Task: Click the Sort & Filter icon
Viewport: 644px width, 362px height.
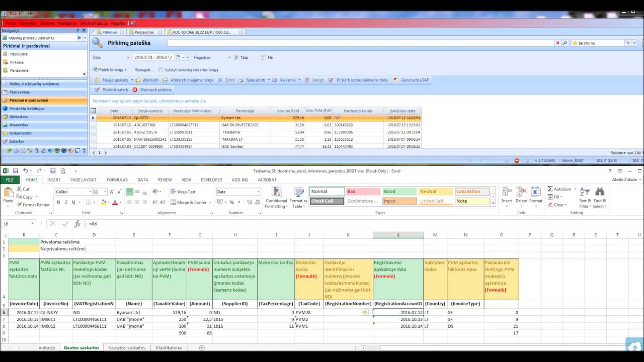Action: pyautogui.click(x=585, y=192)
